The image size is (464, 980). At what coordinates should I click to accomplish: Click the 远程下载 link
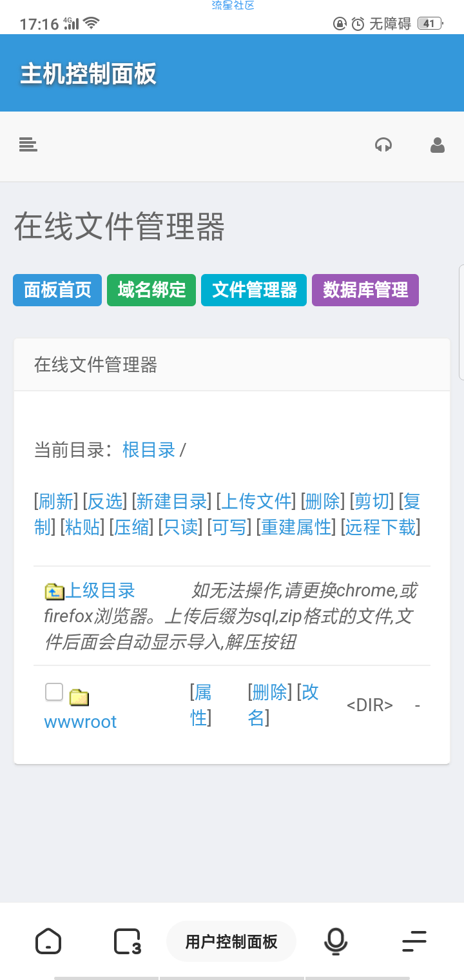click(x=381, y=527)
